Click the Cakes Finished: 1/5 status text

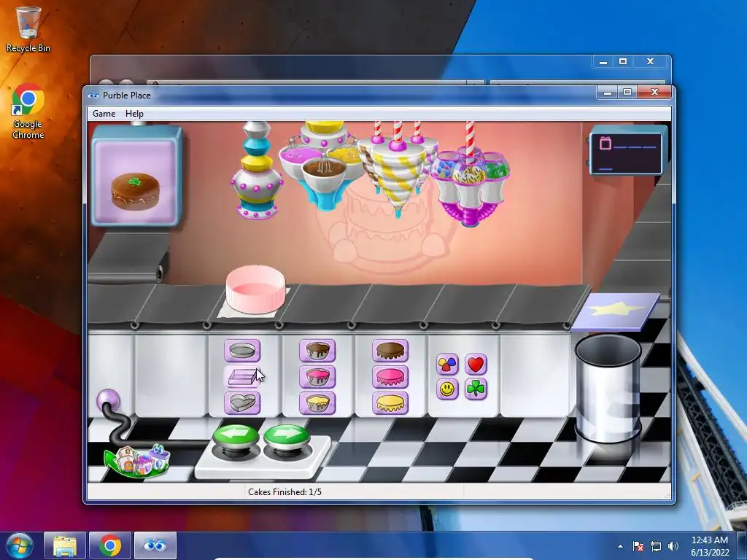[285, 492]
